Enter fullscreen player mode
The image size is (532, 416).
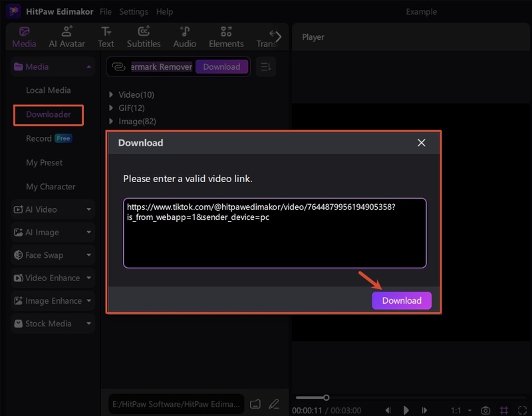[x=523, y=410]
